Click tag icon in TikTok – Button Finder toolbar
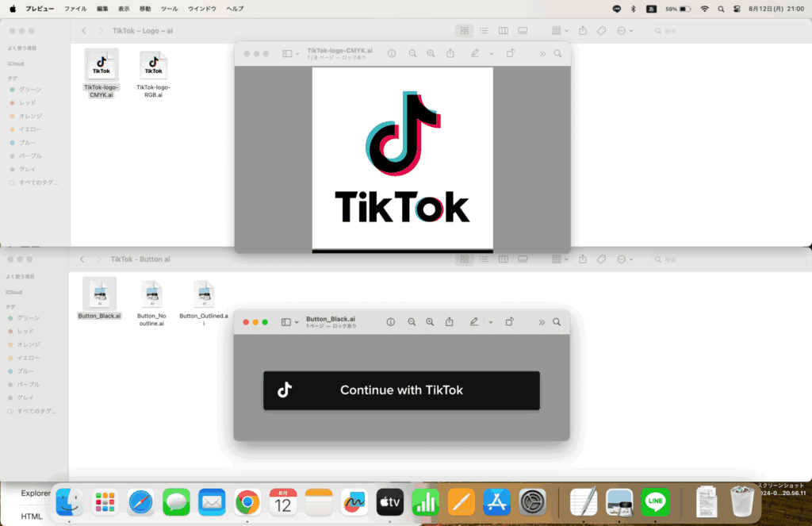This screenshot has height=526, width=812. coord(601,259)
